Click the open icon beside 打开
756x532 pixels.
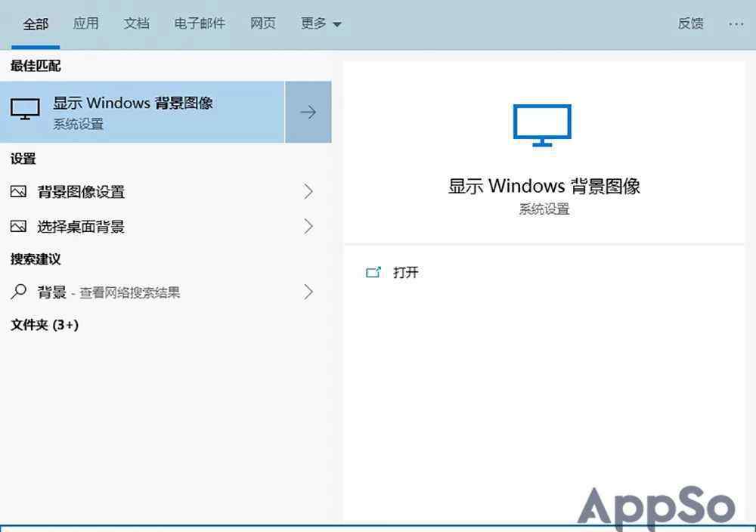(x=373, y=273)
